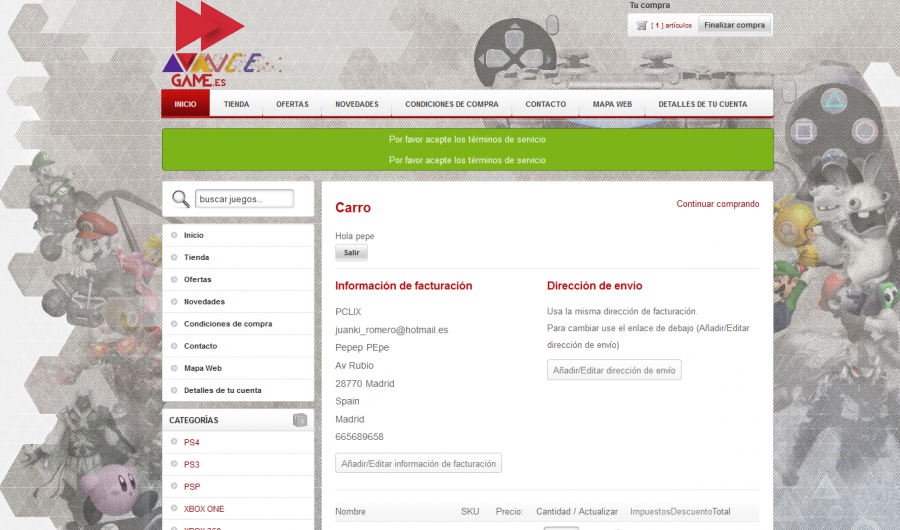Open MAPA WEB in the top navigation
The image size is (900, 530).
click(x=612, y=104)
